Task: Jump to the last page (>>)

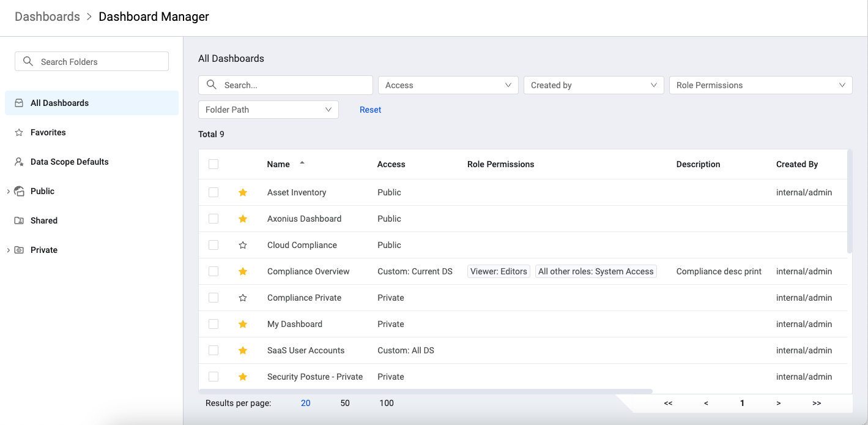Action: (x=817, y=403)
